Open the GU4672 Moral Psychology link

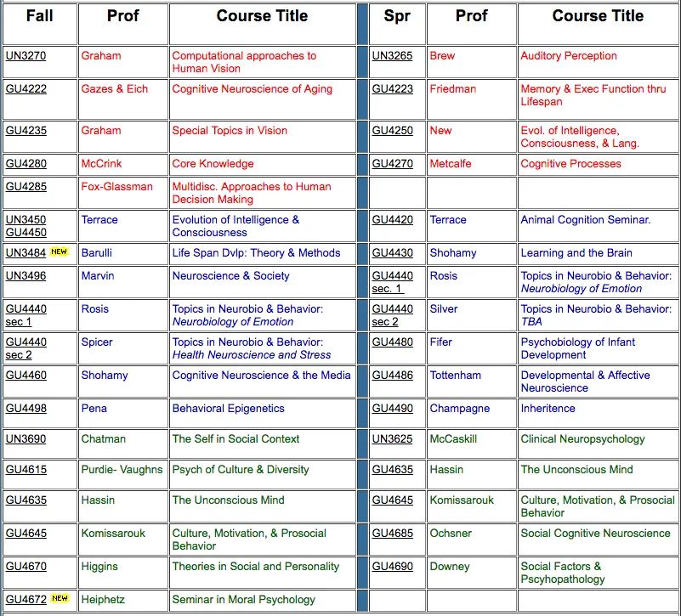[x=26, y=600]
